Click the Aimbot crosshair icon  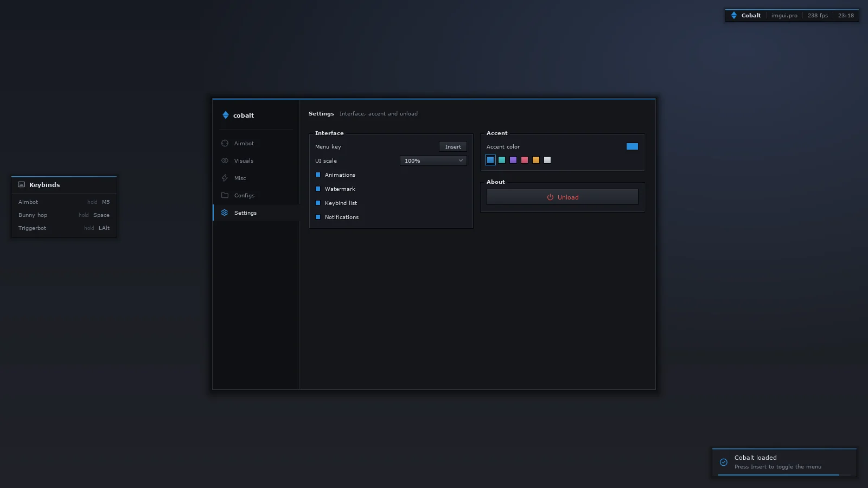point(225,143)
